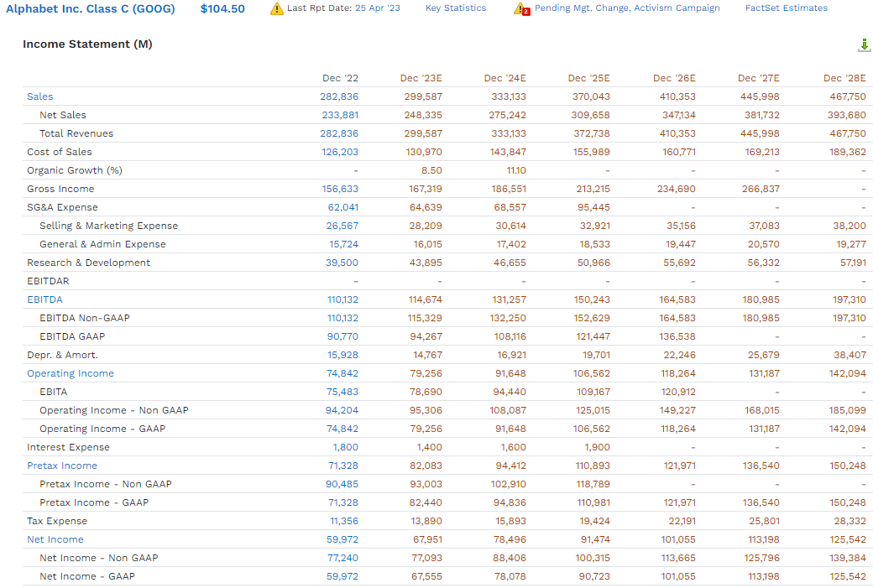Click the $104.50 share price
Screen dimensions: 873x588
pyautogui.click(x=222, y=9)
